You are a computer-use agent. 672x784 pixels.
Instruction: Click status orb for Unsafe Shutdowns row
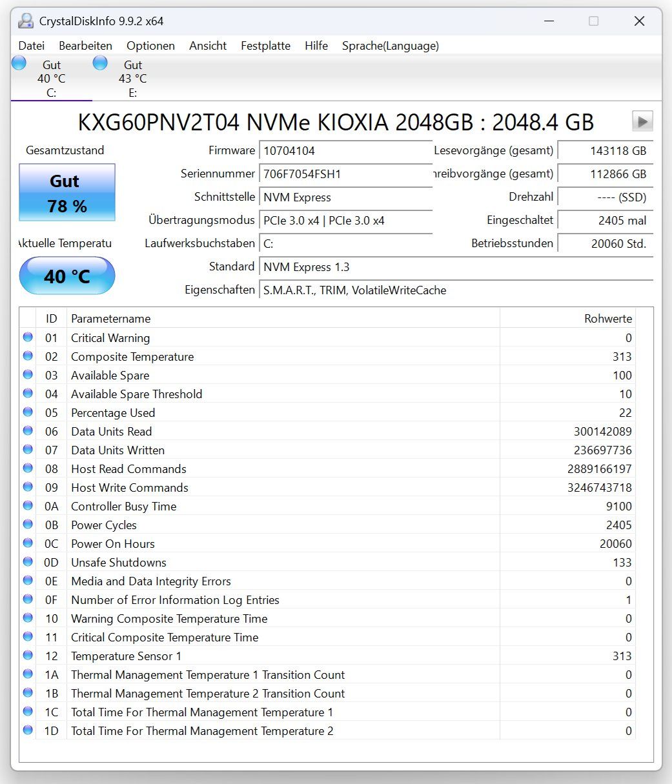click(x=28, y=561)
